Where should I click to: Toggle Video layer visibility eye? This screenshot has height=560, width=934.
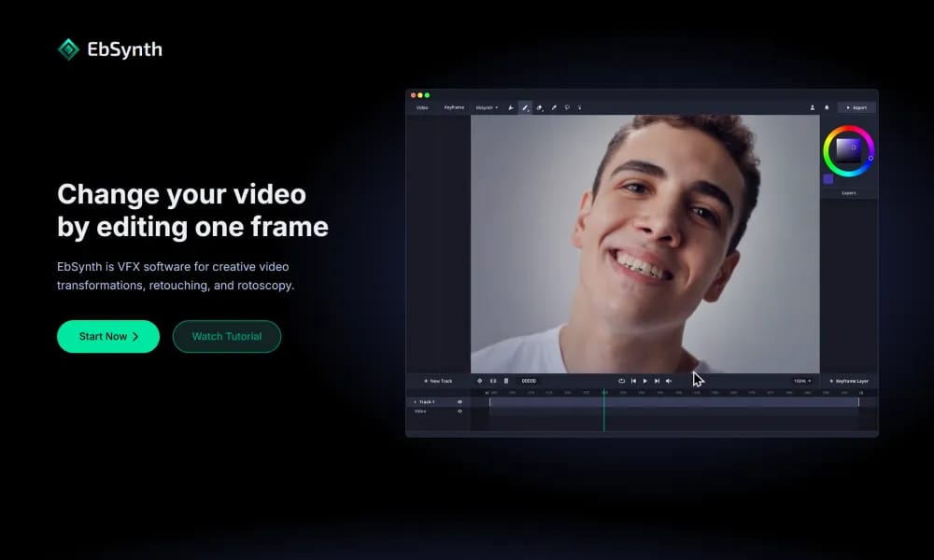pyautogui.click(x=460, y=412)
